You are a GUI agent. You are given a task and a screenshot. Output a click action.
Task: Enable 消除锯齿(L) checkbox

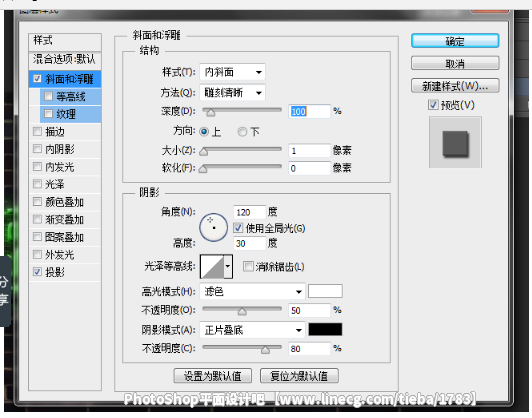pos(248,266)
